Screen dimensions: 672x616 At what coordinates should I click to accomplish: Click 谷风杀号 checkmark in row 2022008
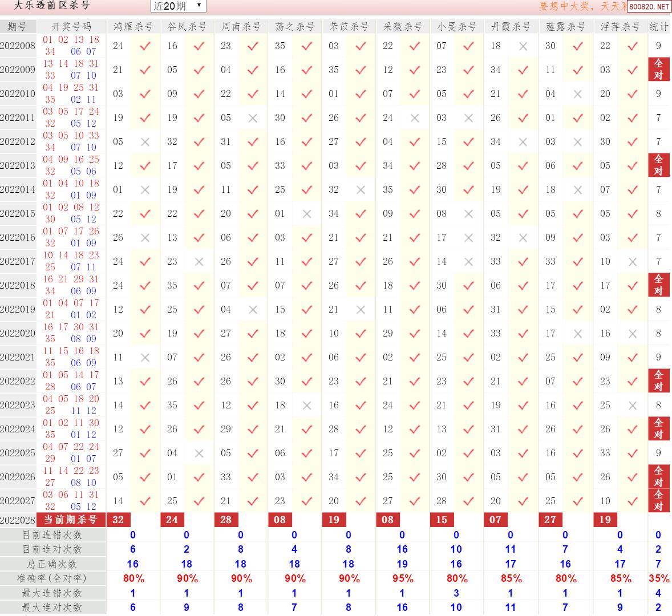(199, 46)
